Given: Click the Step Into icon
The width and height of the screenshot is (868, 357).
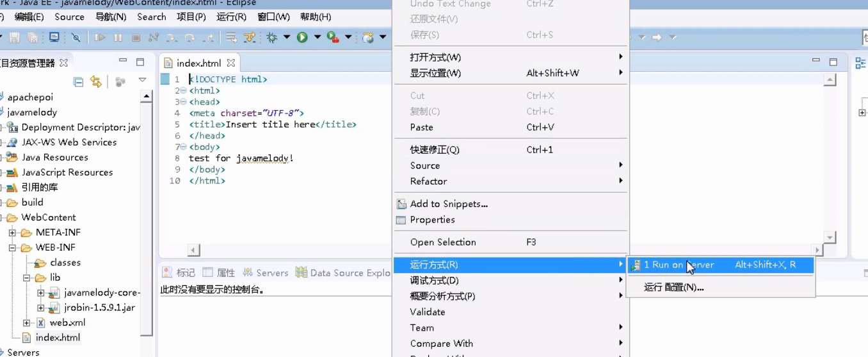Looking at the screenshot, I should pyautogui.click(x=172, y=38).
